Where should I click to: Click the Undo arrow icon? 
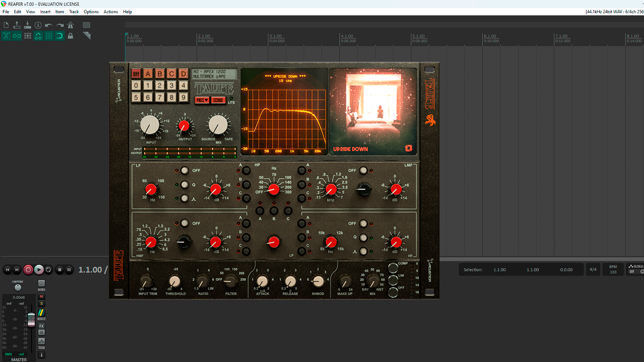(49, 25)
